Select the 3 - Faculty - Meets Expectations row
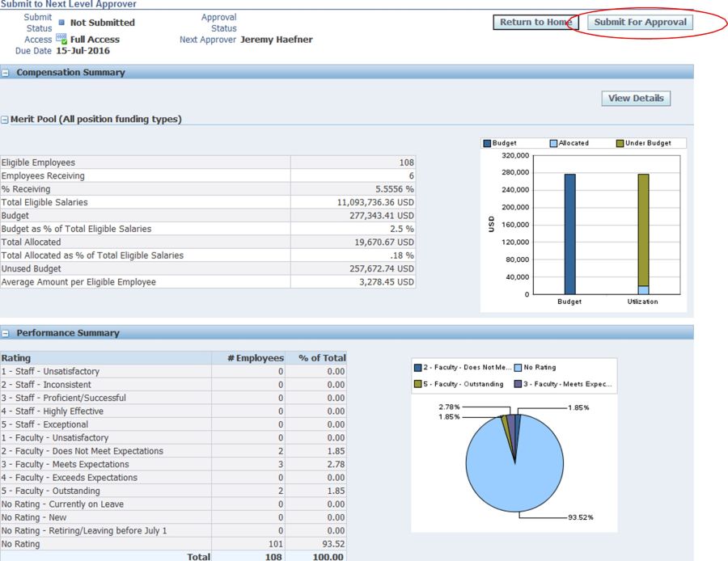728x561 pixels. click(x=65, y=465)
